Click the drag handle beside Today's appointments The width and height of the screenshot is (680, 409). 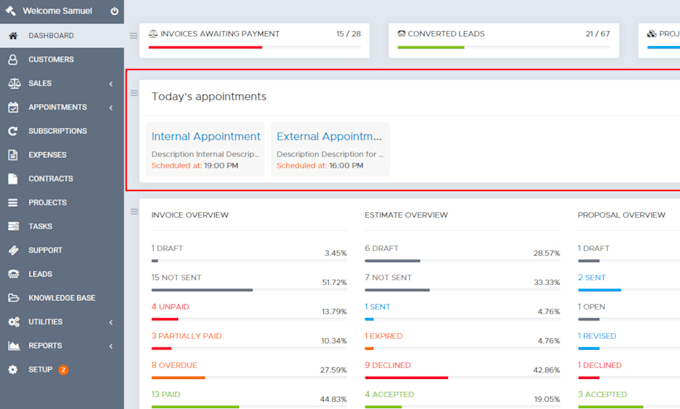(134, 93)
